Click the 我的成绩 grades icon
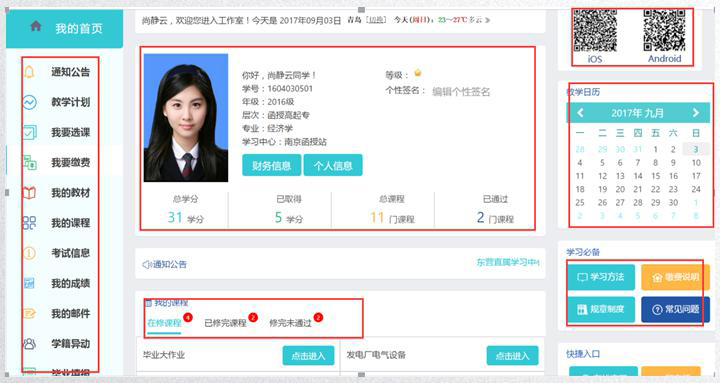Image resolution: width=720 pixels, height=383 pixels. tap(29, 283)
